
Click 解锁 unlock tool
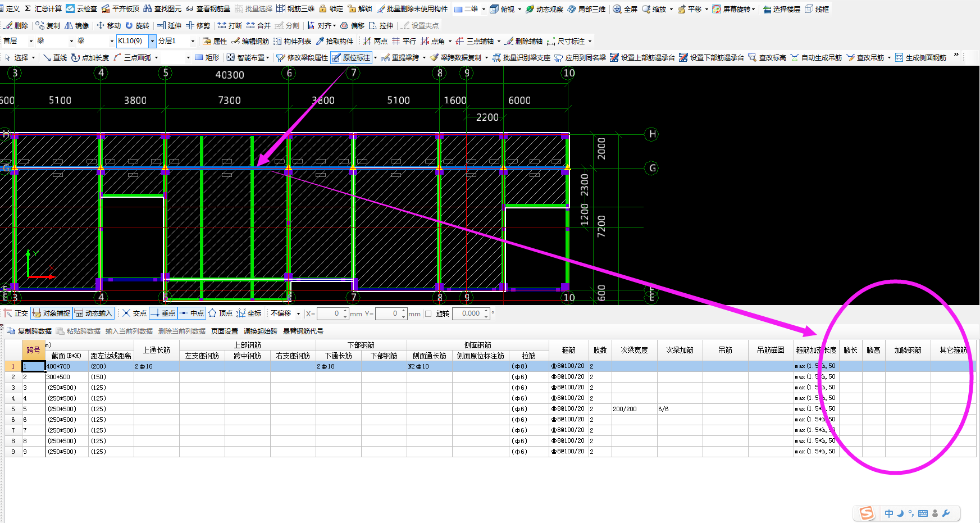click(359, 9)
